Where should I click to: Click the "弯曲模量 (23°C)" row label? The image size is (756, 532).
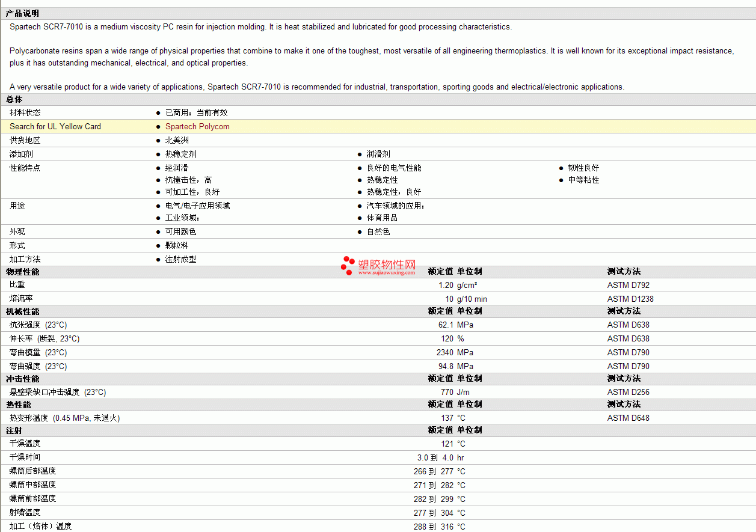[38, 352]
